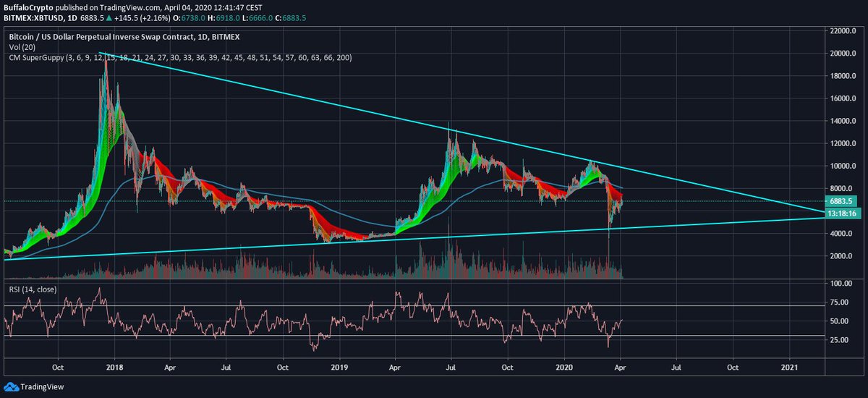The image size is (868, 398).
Task: Click the 2000.0 price axis label
Action: (843, 255)
